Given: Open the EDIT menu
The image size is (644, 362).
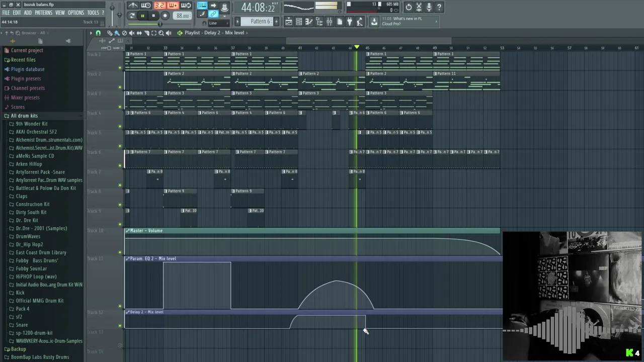Looking at the screenshot, I should tap(17, 13).
